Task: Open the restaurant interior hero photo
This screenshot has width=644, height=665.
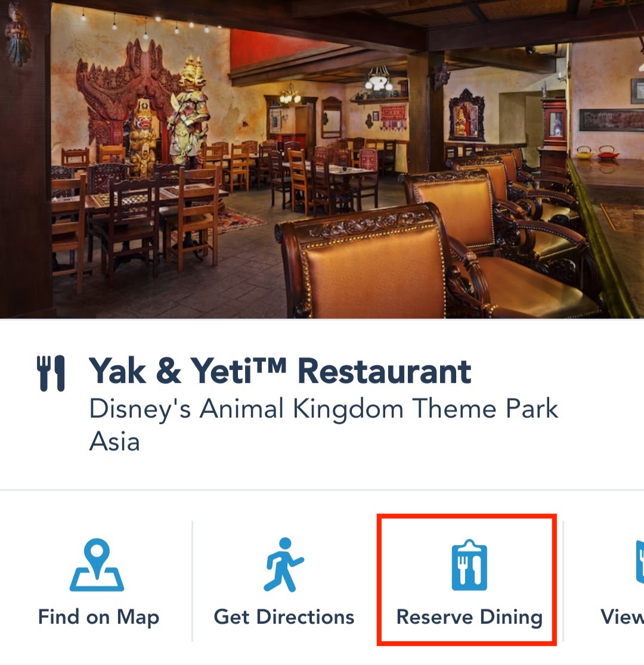Action: point(322,159)
